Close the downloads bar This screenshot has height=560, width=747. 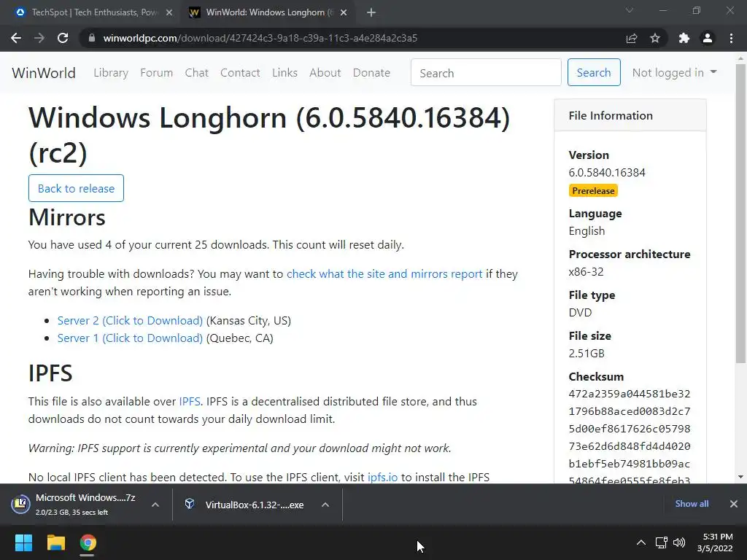point(734,504)
